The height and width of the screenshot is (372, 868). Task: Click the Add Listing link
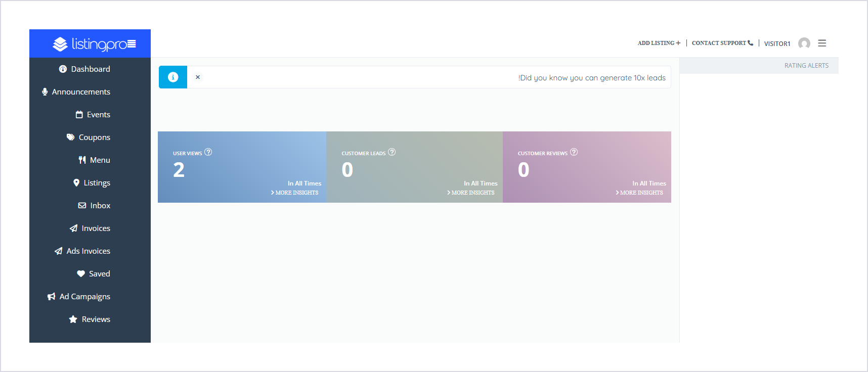pos(659,43)
